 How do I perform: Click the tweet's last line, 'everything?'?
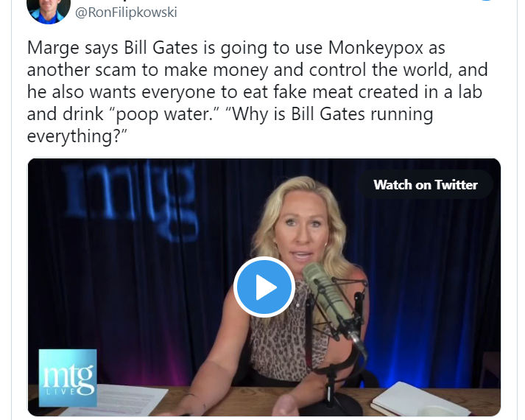[x=77, y=136]
